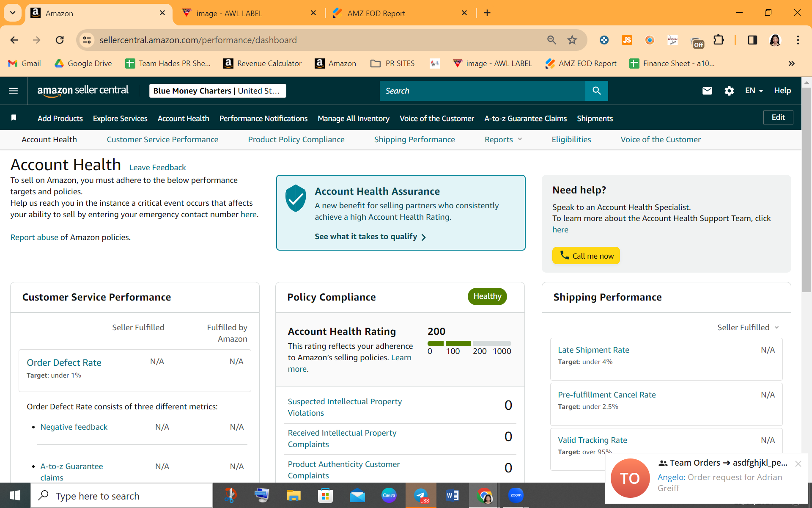
Task: Select Explore Services in the top menu
Action: (x=120, y=119)
